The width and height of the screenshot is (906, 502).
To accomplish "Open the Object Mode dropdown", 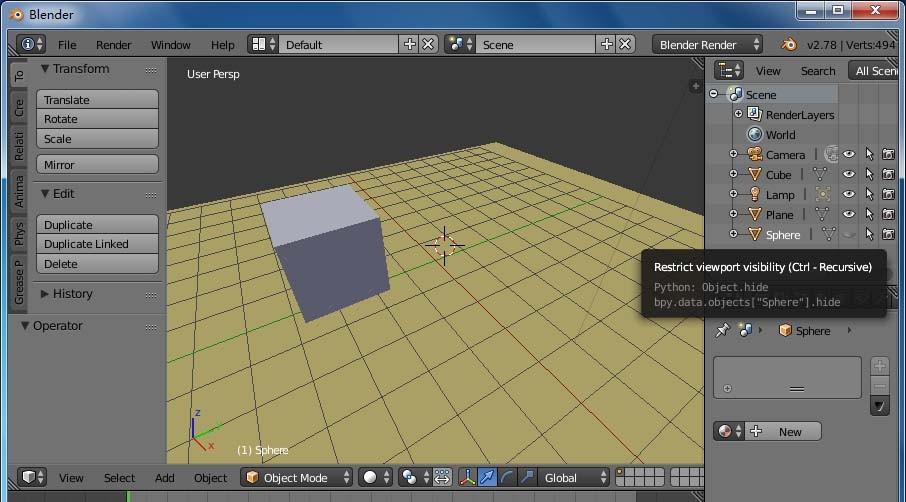I will point(297,477).
